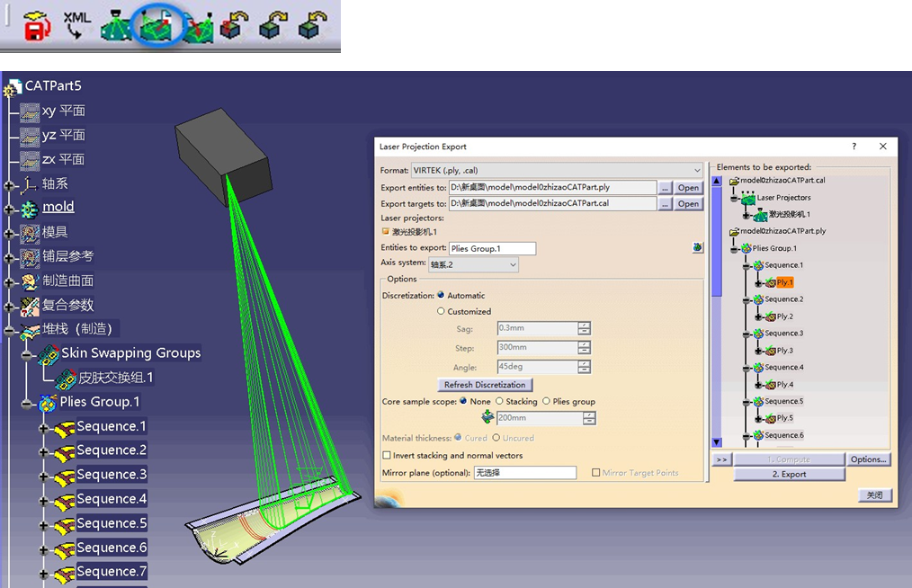Click the 关闭 close button
Screen dimensions: 912x588
(x=875, y=494)
